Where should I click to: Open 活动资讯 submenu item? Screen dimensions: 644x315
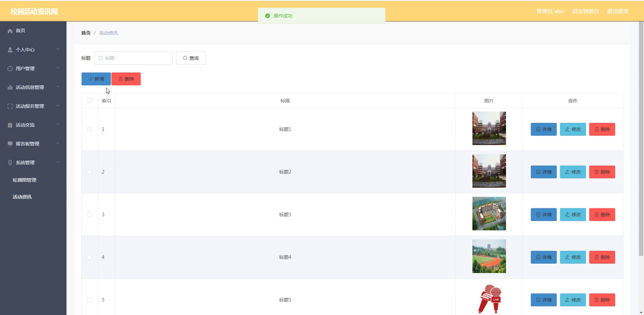click(22, 197)
